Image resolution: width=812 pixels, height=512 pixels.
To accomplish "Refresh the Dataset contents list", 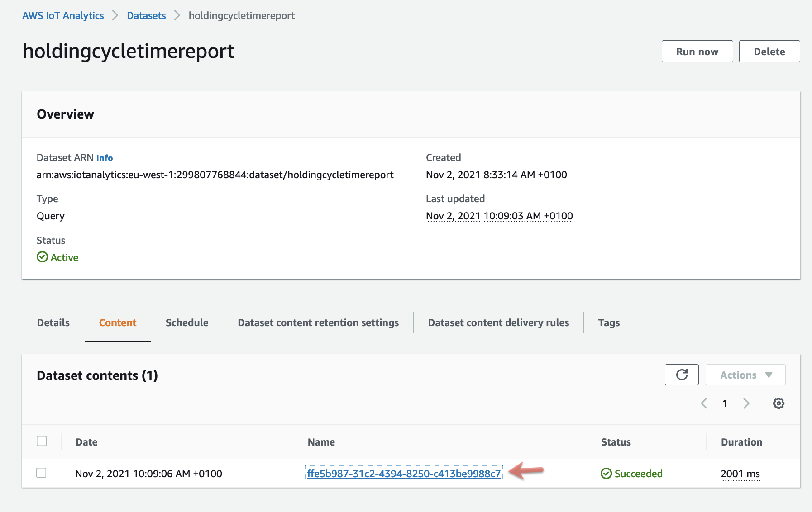I will 682,375.
